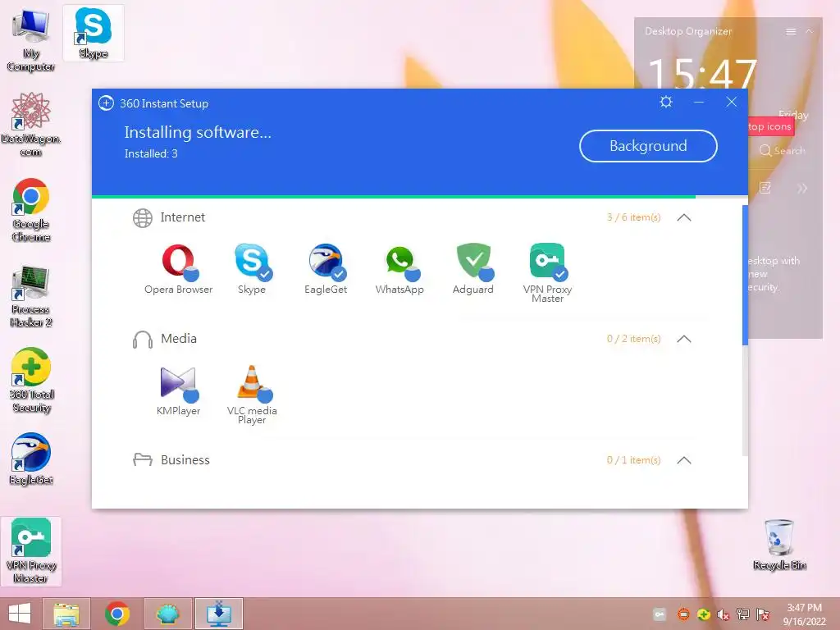Collapse the Business category

tap(684, 460)
